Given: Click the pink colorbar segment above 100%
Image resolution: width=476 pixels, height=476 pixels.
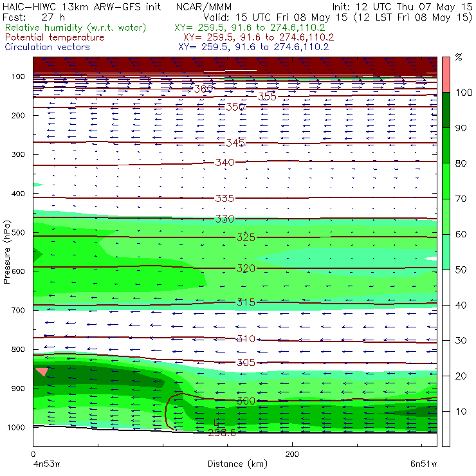Looking at the screenshot, I should 446,75.
